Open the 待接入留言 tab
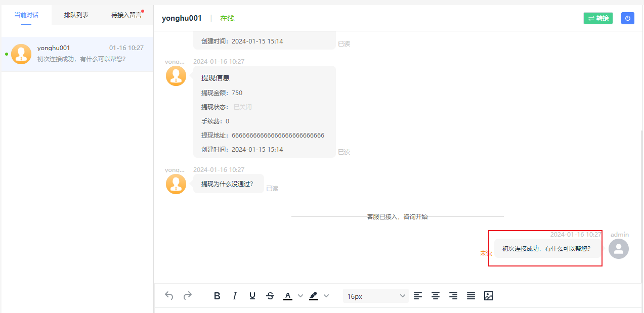644x313 pixels. [x=127, y=15]
